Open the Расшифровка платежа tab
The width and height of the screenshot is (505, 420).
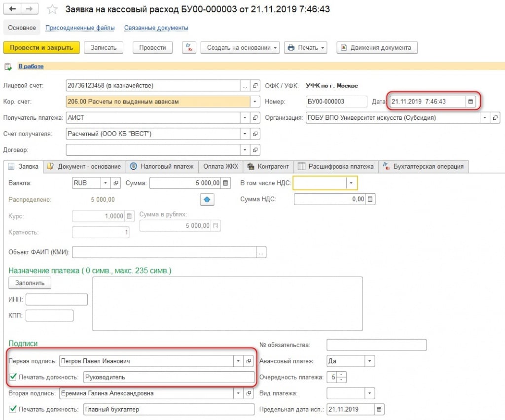pyautogui.click(x=336, y=167)
